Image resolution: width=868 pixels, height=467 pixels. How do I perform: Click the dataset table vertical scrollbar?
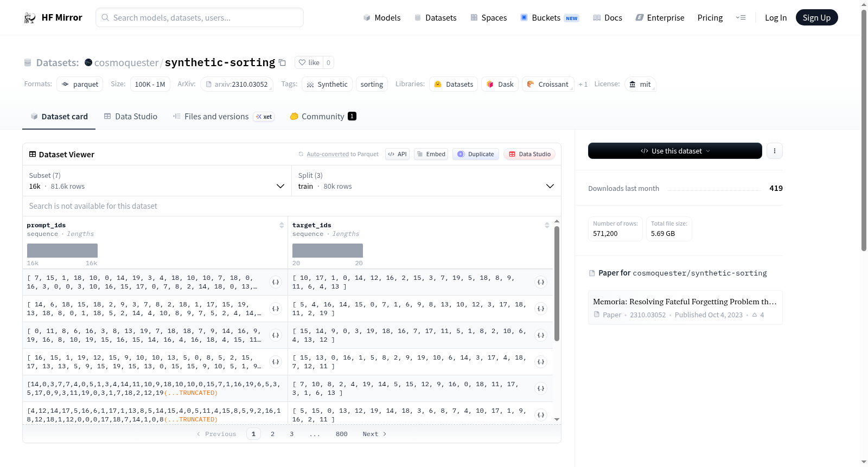pyautogui.click(x=557, y=284)
